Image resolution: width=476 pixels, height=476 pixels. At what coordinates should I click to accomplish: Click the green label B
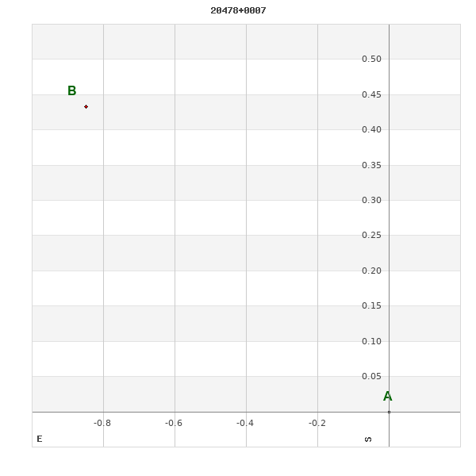tap(72, 91)
